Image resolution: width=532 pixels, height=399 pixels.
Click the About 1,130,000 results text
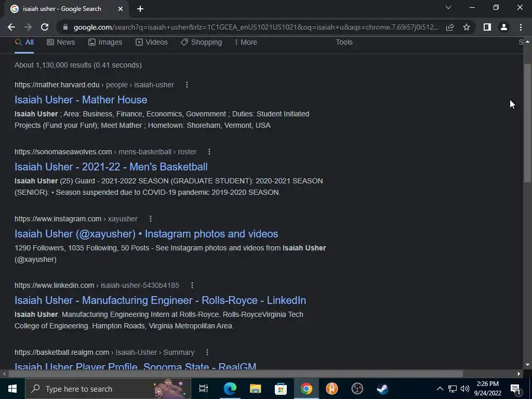[78, 65]
